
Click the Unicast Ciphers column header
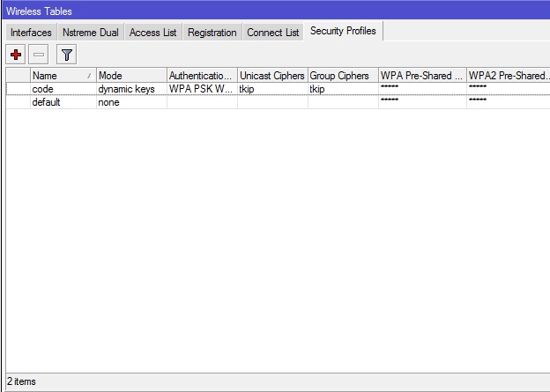[272, 76]
